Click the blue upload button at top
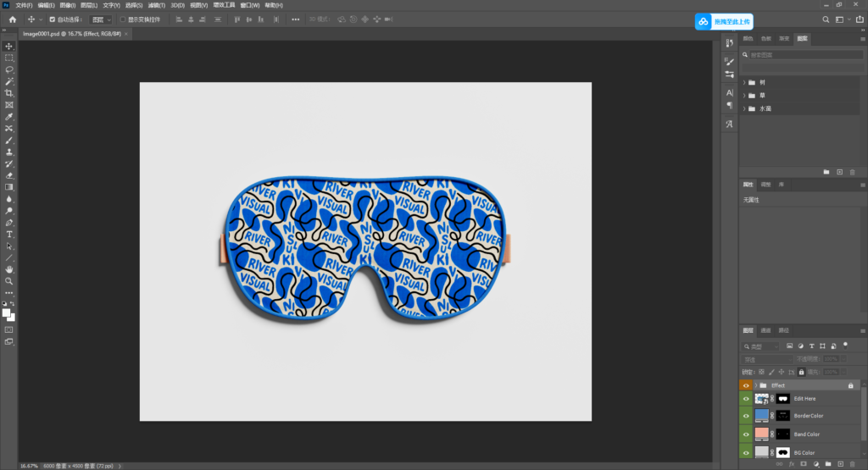Image resolution: width=868 pixels, height=470 pixels. pyautogui.click(x=724, y=21)
